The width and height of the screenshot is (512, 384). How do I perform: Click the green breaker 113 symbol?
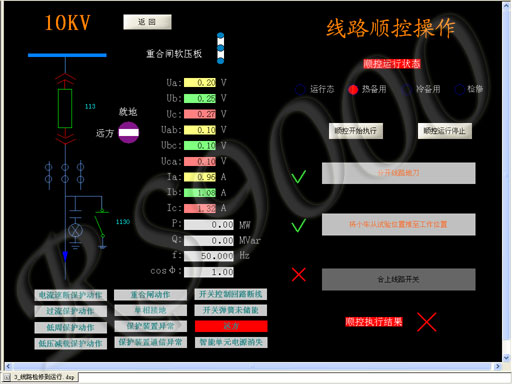(x=65, y=108)
